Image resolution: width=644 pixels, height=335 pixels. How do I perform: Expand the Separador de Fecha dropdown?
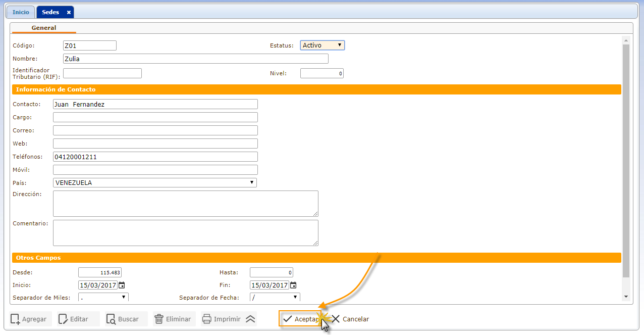[x=275, y=297]
